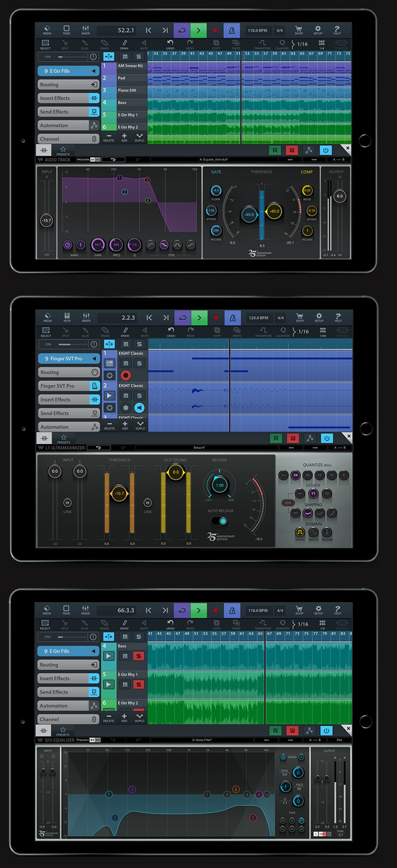The width and height of the screenshot is (397, 868).
Task: Click 118.0 BPM tempo on top screen
Action: point(258,30)
